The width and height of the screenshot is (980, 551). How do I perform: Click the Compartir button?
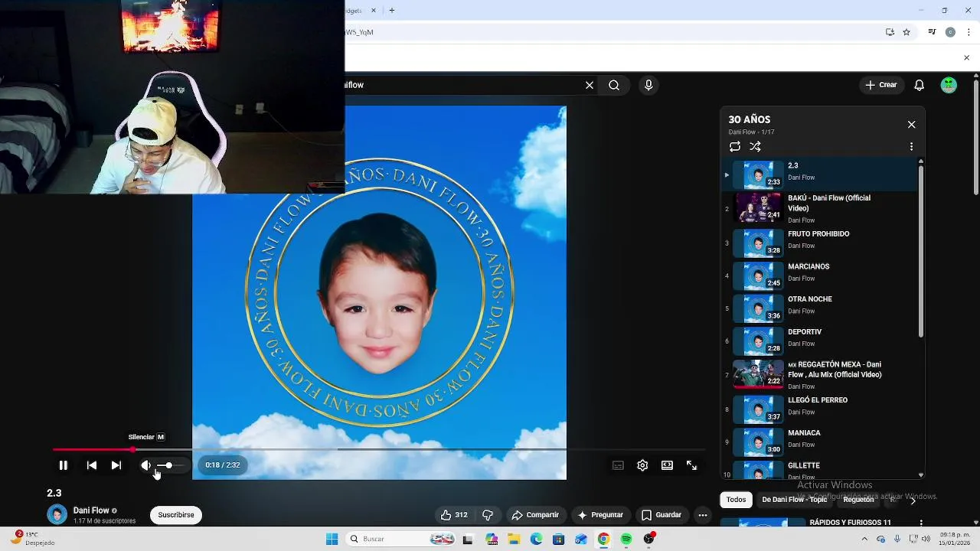click(536, 515)
